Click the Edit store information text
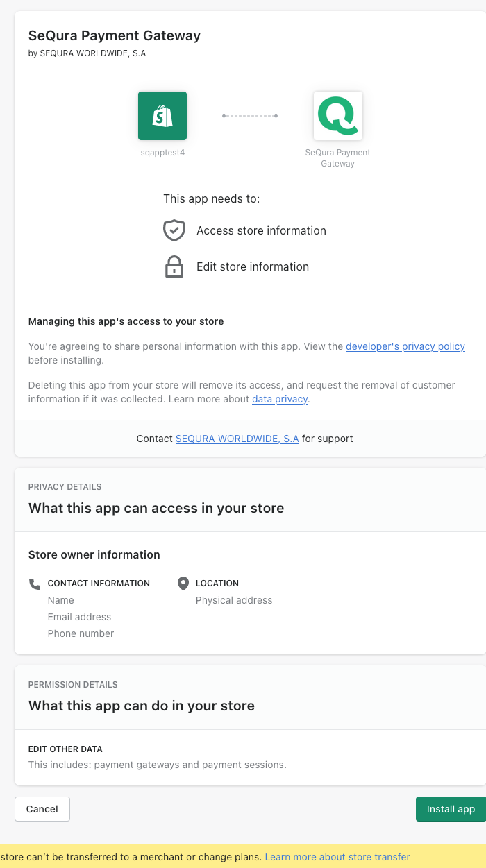This screenshot has width=486, height=868. point(253,266)
